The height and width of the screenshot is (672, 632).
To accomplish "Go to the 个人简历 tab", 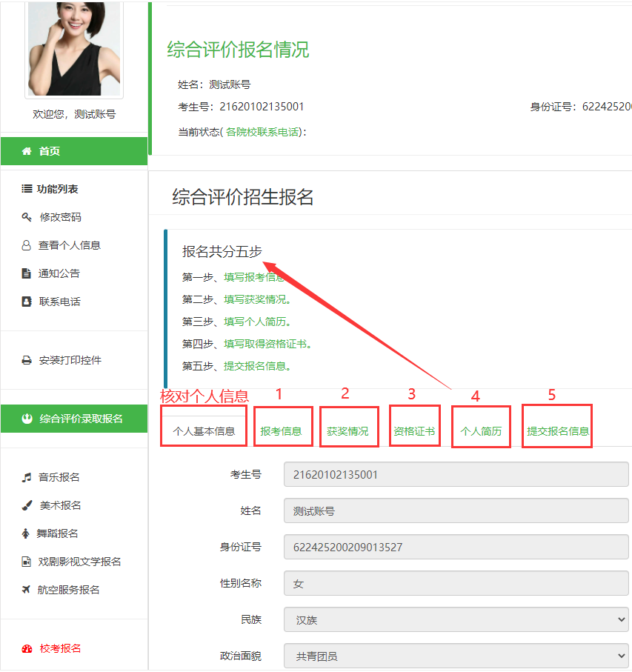I will (x=481, y=431).
